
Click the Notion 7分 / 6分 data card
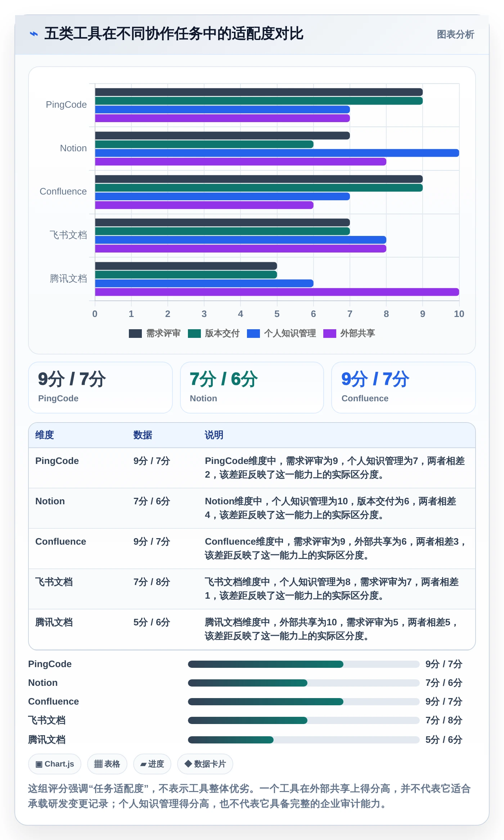pyautogui.click(x=252, y=388)
